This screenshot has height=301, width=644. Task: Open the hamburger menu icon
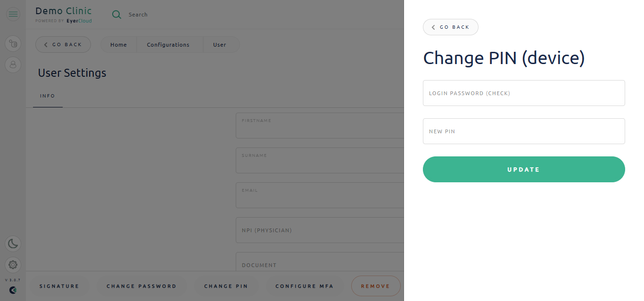coord(13,14)
